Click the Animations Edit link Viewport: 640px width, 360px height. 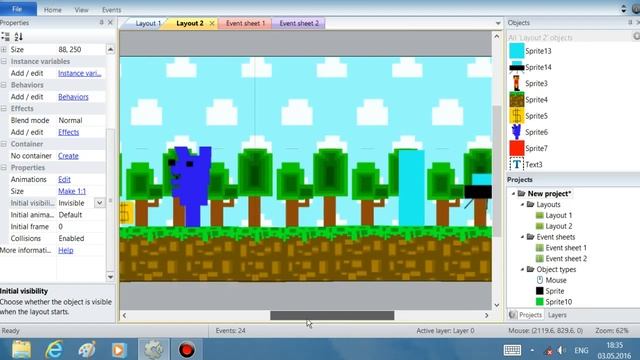tap(64, 180)
